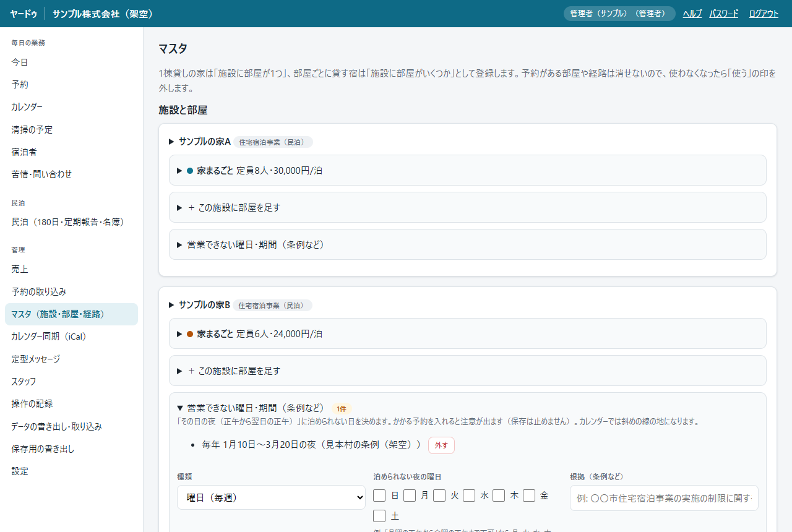Expand 家まるごと 定員6人・24,000円/泊 room row
Image resolution: width=792 pixels, height=532 pixels.
(467, 333)
